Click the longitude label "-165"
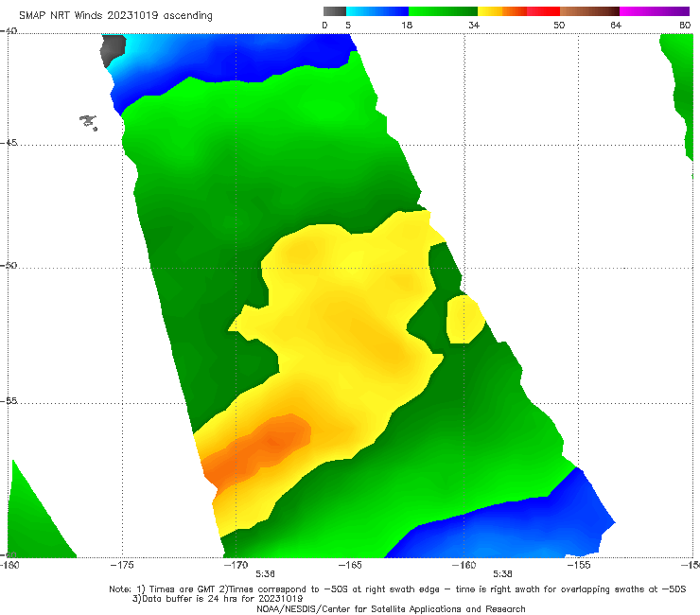This screenshot has height=615, width=700. point(350,565)
